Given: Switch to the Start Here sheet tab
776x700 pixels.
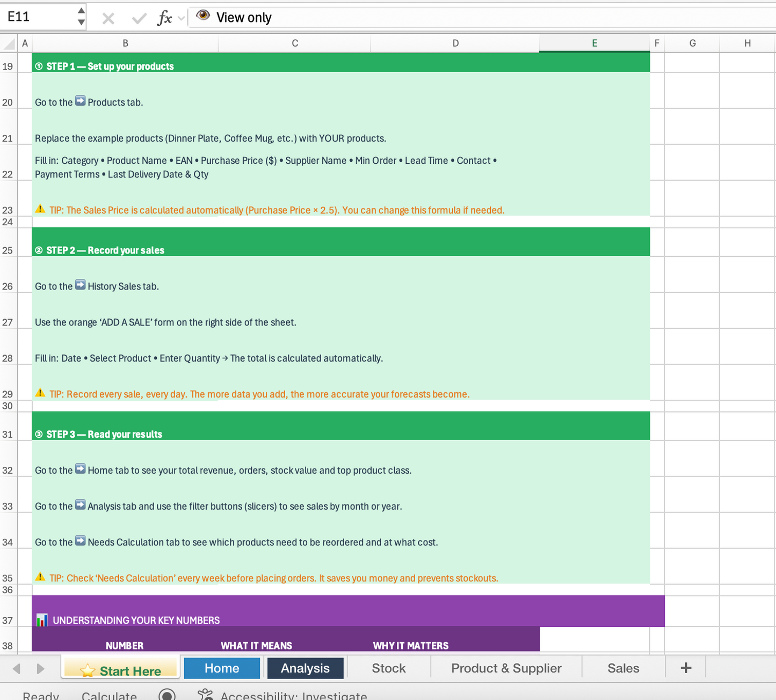Looking at the screenshot, I should click(x=120, y=668).
